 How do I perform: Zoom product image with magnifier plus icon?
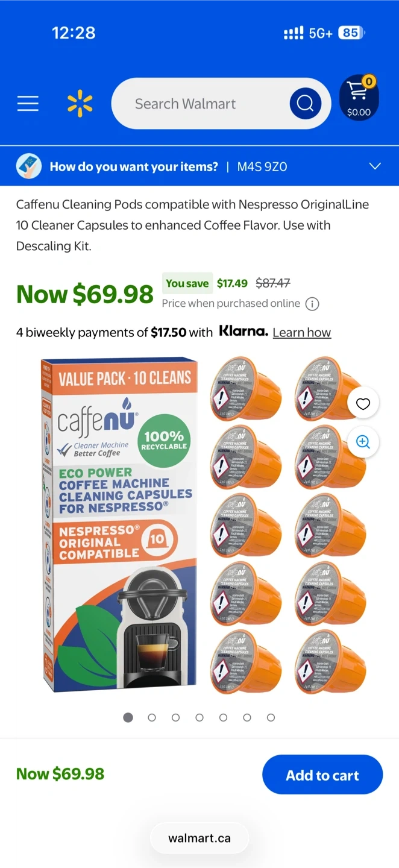[x=363, y=442]
